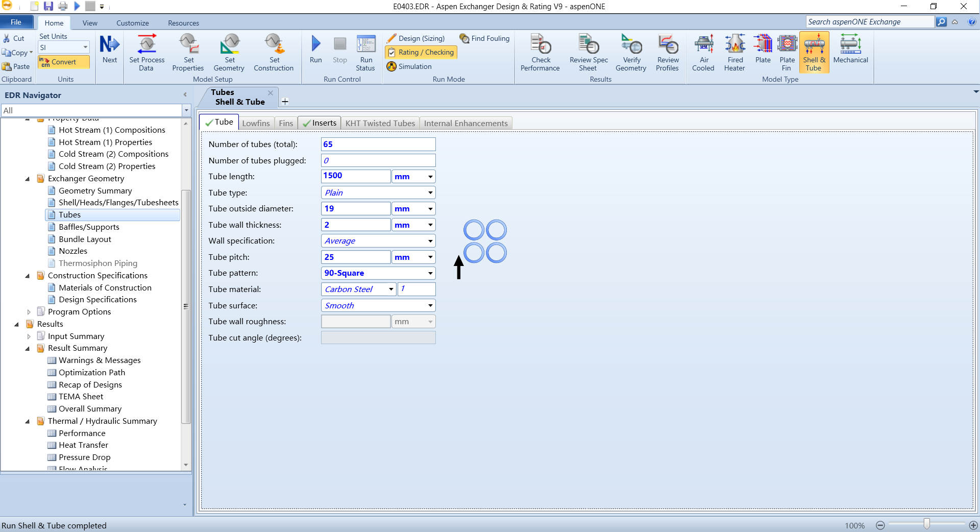Open Tube length unit dropdown
Image resolution: width=980 pixels, height=532 pixels.
(x=430, y=177)
